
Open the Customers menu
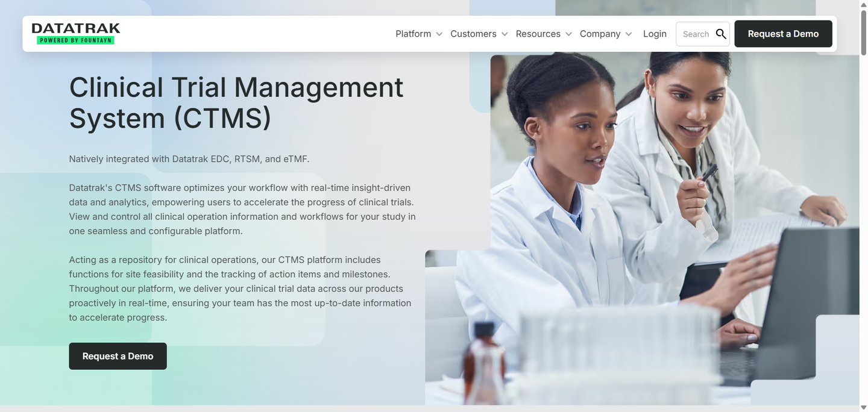473,34
